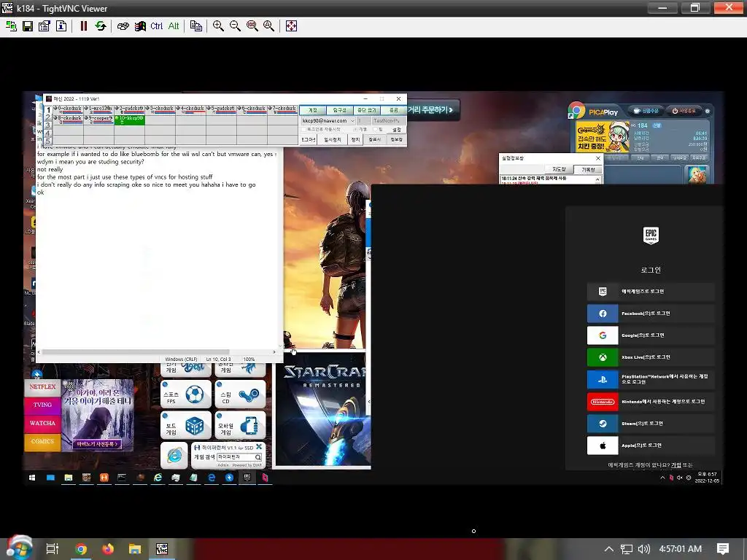Log in with Facebook option
This screenshot has width=747, height=560.
click(650, 314)
